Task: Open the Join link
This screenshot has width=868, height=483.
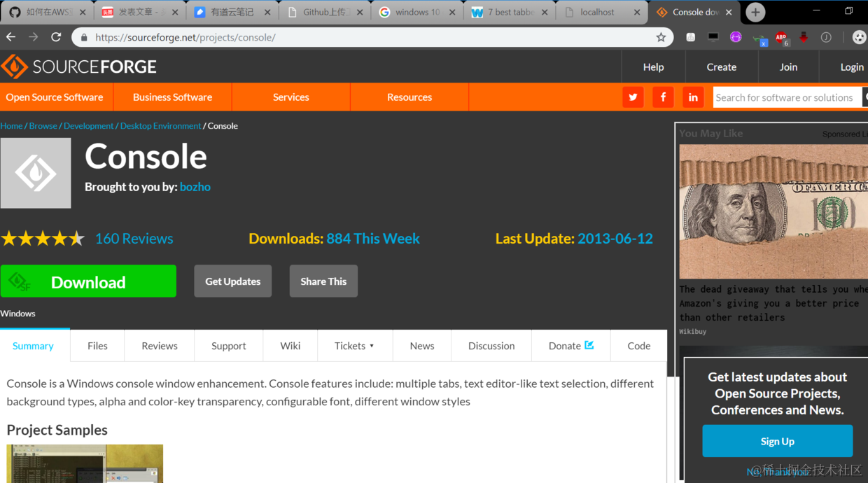Action: pos(789,66)
